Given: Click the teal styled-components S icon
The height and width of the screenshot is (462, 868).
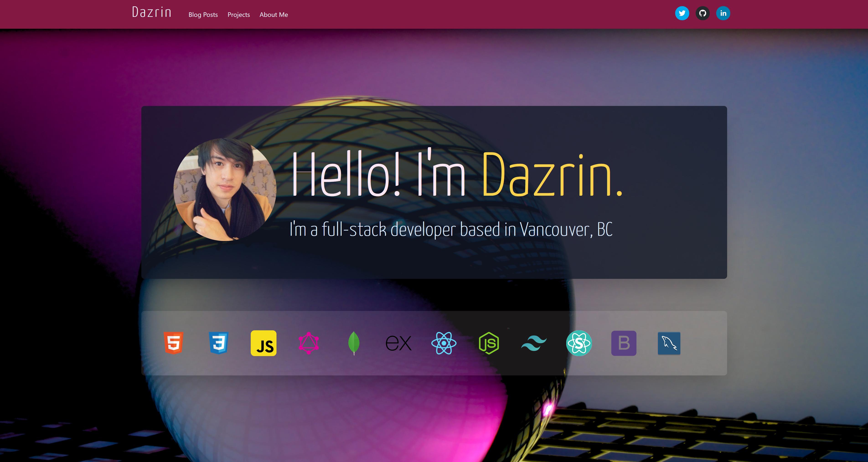Looking at the screenshot, I should [x=579, y=343].
